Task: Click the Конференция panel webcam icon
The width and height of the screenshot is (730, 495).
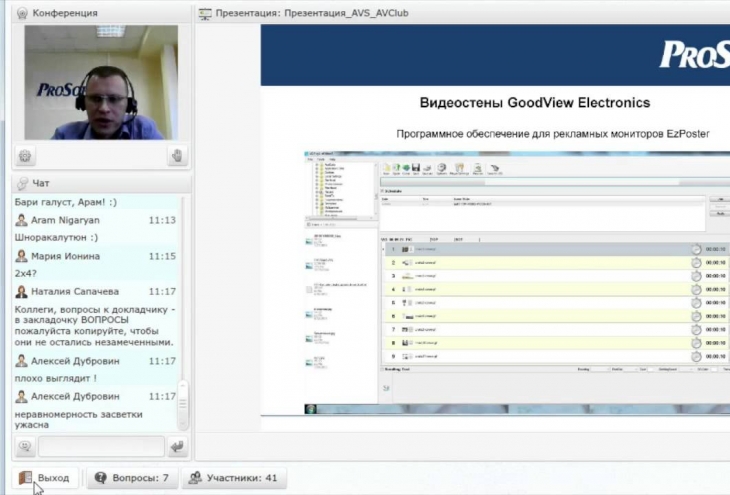Action: tap(22, 13)
